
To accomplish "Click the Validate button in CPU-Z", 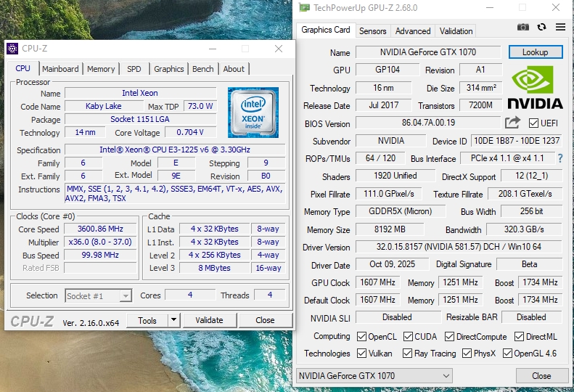I will tap(209, 320).
